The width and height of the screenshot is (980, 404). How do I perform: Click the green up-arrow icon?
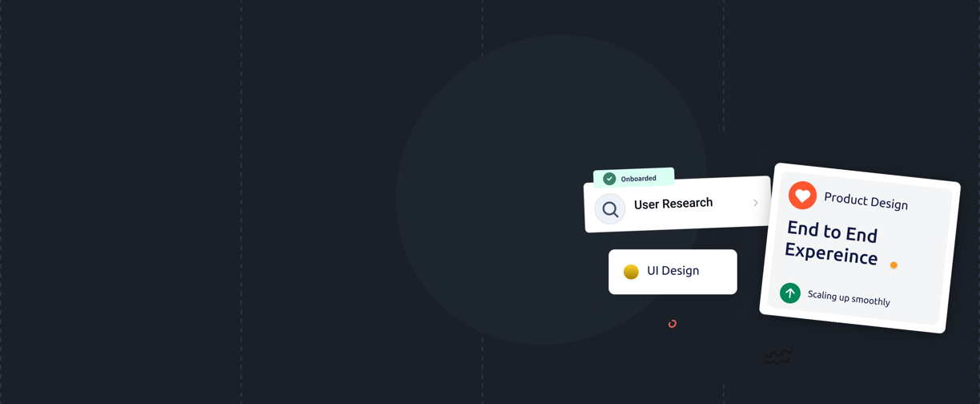pos(790,293)
